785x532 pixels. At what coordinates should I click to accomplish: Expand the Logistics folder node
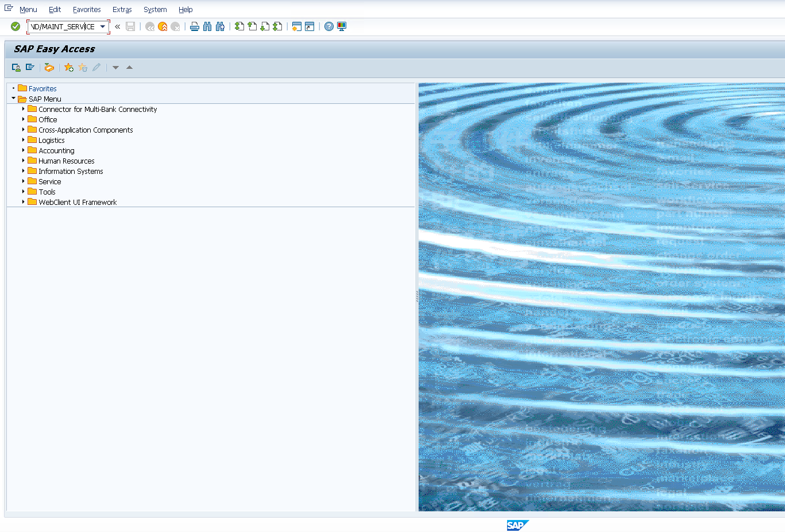coord(24,140)
